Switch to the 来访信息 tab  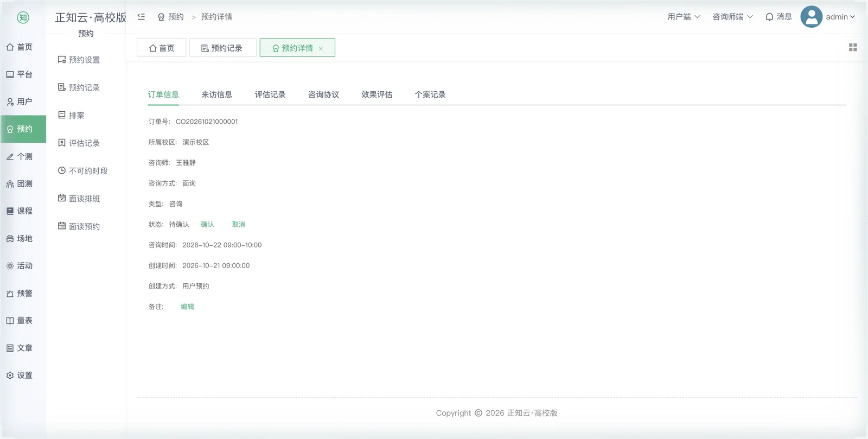point(216,94)
